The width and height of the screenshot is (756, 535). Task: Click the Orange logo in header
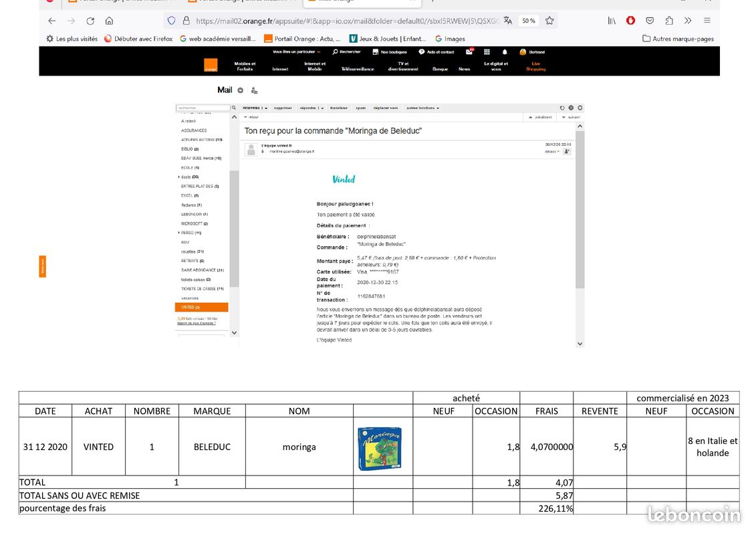pyautogui.click(x=211, y=65)
